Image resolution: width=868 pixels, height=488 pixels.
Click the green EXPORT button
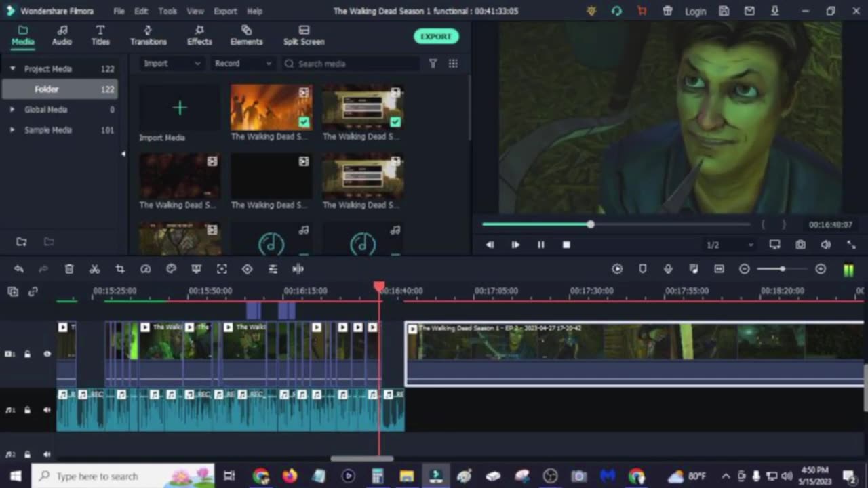436,37
